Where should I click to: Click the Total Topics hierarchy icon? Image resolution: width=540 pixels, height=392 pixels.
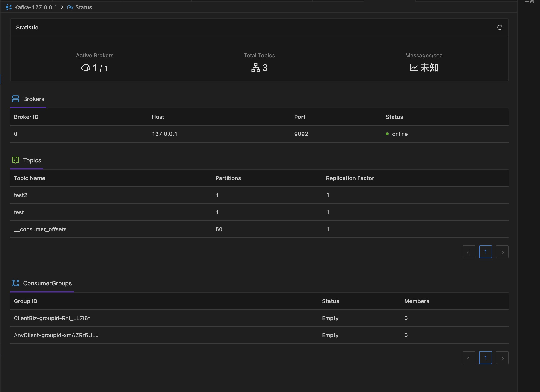click(x=255, y=68)
